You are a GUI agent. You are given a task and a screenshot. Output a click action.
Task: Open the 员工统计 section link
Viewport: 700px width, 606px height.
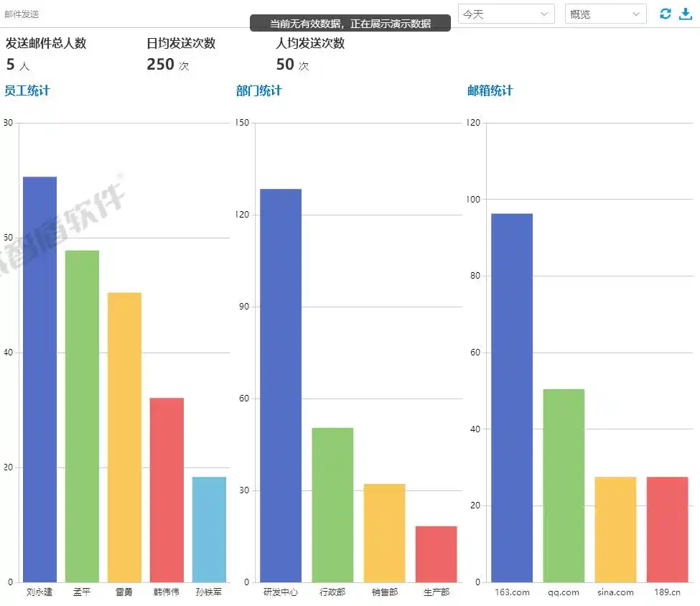[x=27, y=90]
